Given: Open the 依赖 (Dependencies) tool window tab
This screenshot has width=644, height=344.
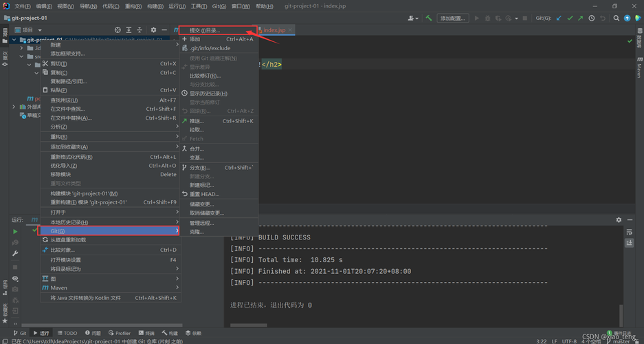Looking at the screenshot, I should tap(194, 333).
